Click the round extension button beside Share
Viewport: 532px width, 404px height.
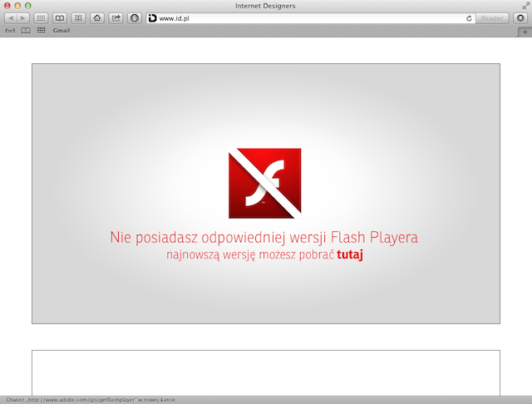click(x=135, y=18)
